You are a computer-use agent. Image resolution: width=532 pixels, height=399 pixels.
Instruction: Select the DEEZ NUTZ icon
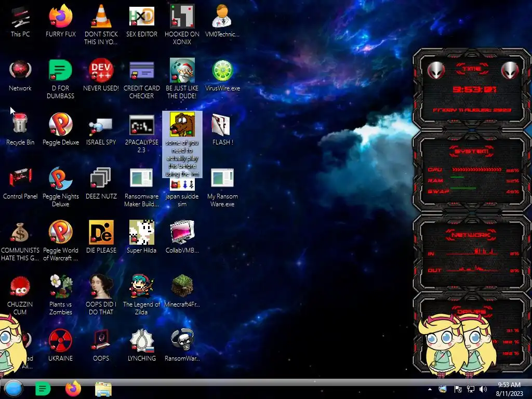point(101,178)
